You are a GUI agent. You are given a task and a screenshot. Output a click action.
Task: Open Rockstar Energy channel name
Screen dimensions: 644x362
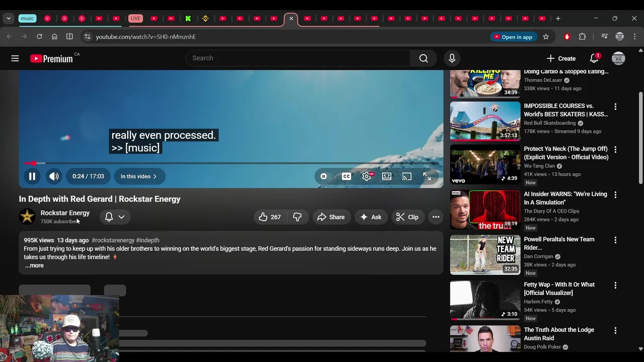[x=65, y=213]
